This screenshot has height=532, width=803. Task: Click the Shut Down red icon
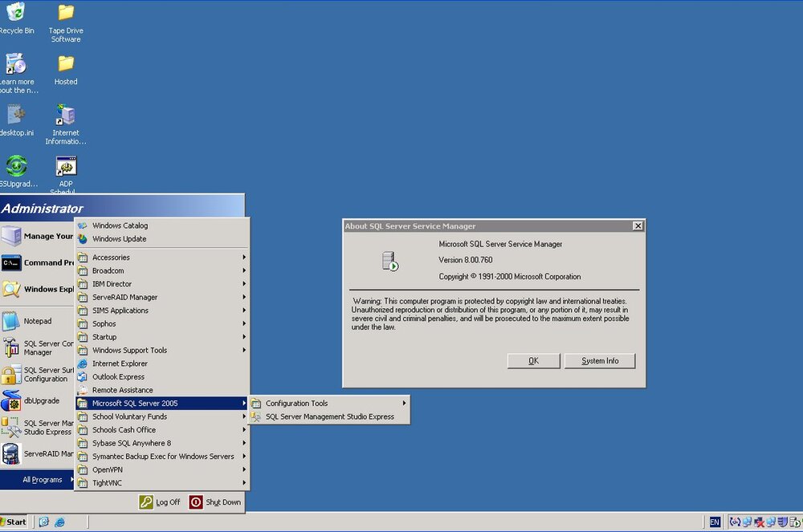[x=196, y=502]
